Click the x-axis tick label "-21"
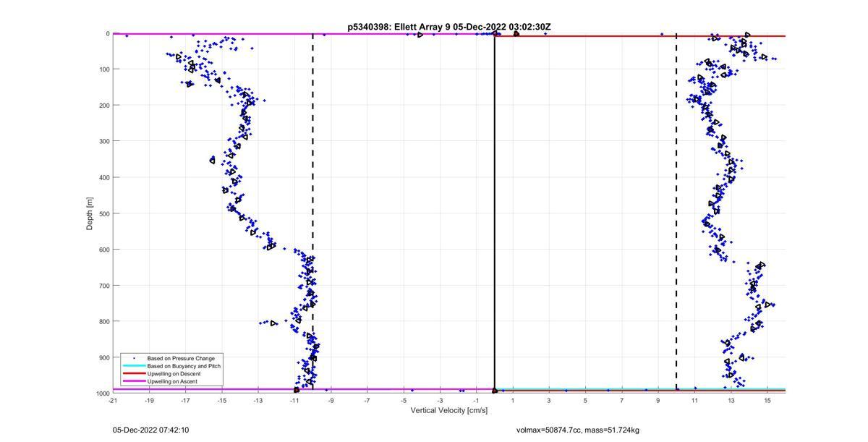The height and width of the screenshot is (442, 868). [x=113, y=400]
